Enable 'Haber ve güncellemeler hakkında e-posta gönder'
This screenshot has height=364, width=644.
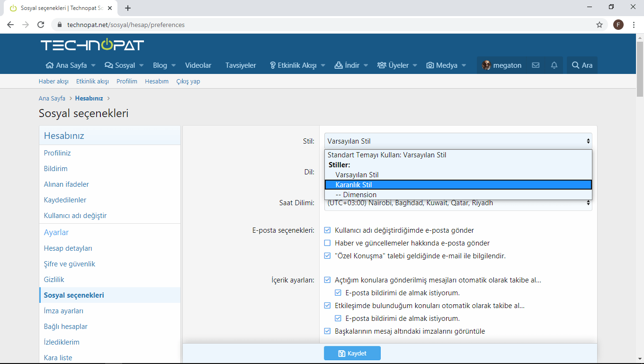tap(327, 243)
